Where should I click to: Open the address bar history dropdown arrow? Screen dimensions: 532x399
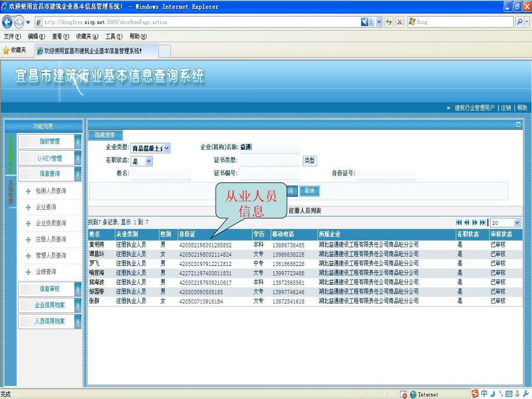pos(379,22)
